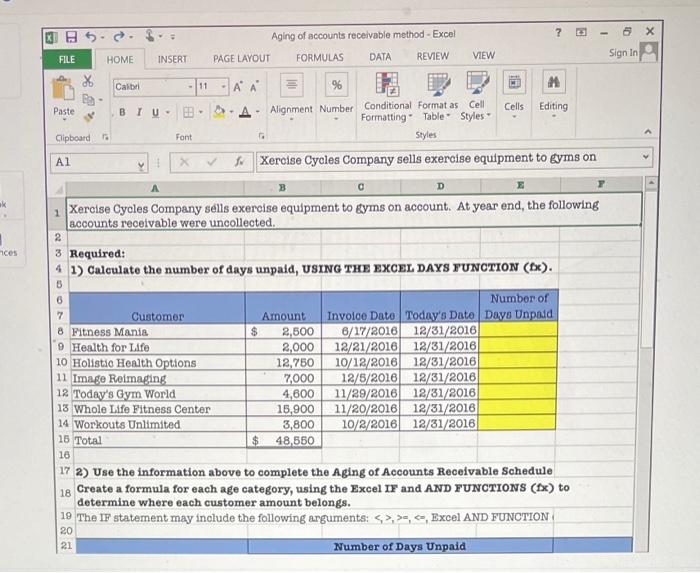Toggle Bold formatting
This screenshot has height=573, width=700.
[x=122, y=112]
